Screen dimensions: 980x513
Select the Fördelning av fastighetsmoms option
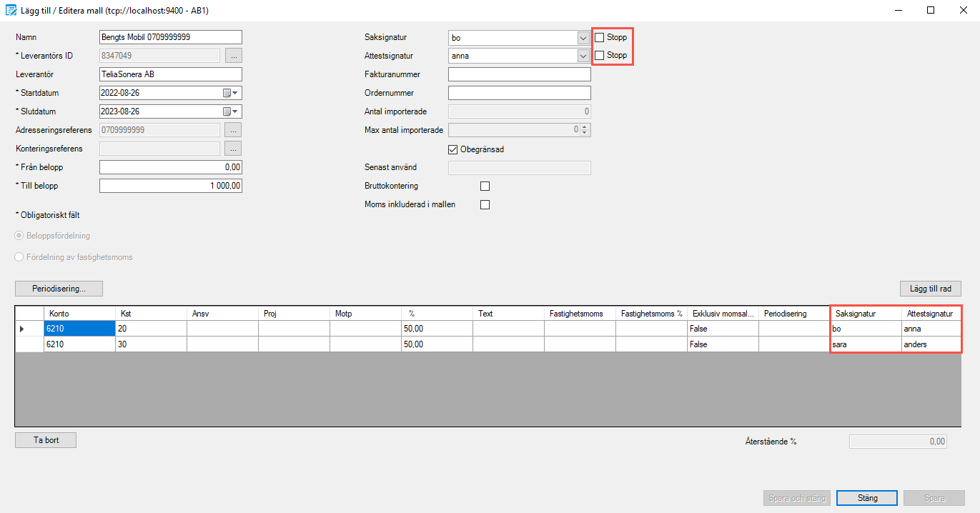pos(19,258)
